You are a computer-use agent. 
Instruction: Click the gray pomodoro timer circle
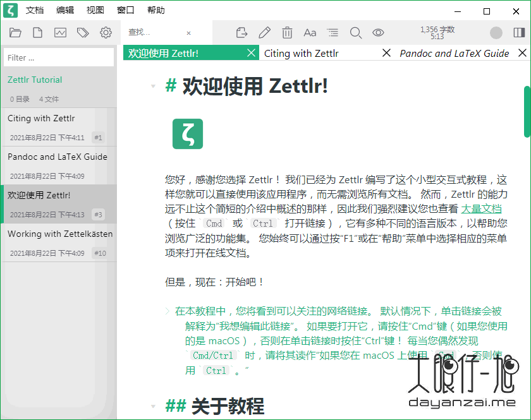[496, 33]
